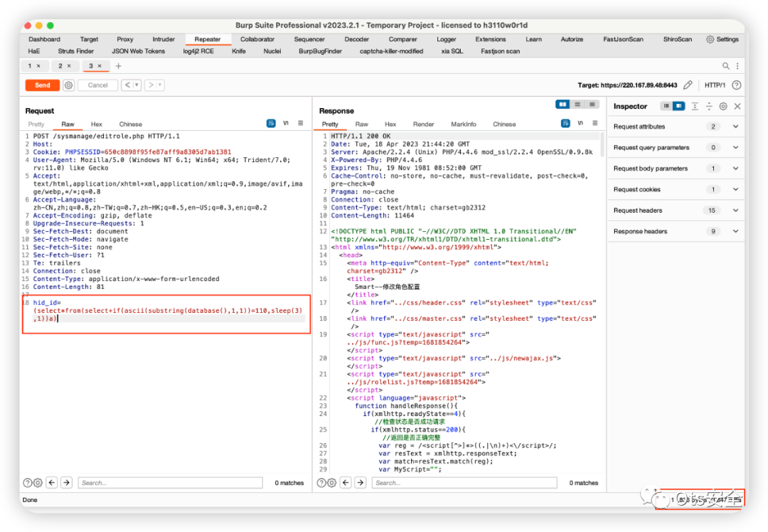Open Burp Settings
Screen dimensions: 768x532
[x=722, y=39]
